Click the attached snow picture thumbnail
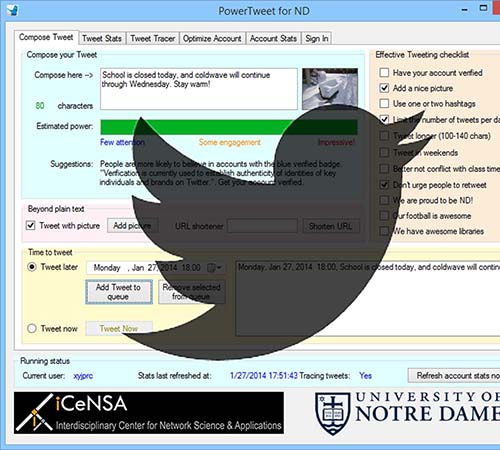 point(330,89)
